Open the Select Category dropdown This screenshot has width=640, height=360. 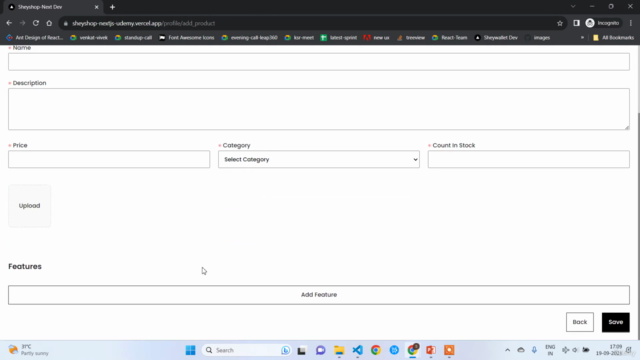319,159
